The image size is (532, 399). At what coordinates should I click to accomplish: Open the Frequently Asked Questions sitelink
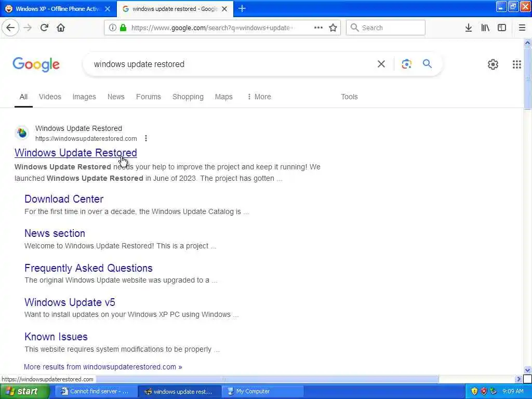point(88,268)
